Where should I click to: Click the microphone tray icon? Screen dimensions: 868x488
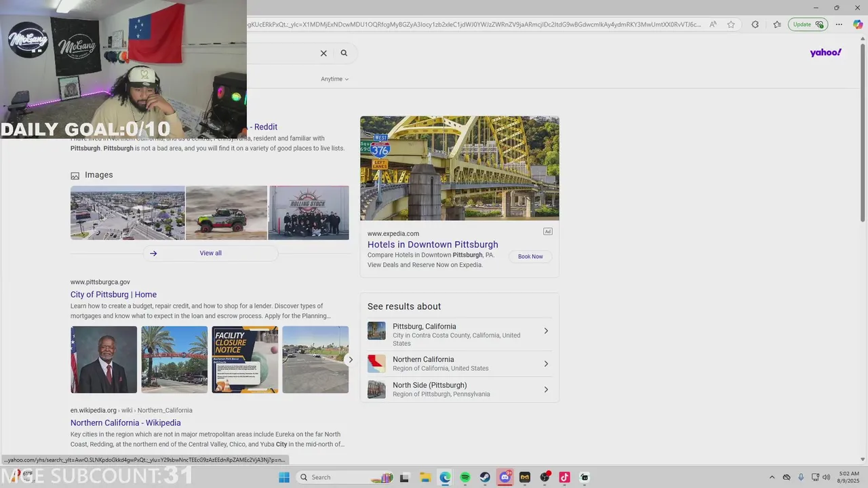pyautogui.click(x=801, y=477)
